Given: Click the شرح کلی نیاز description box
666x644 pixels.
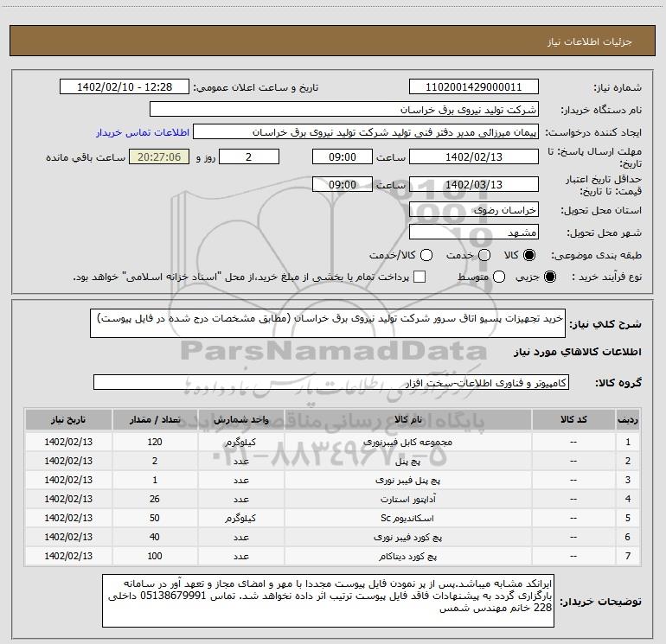Looking at the screenshot, I should [328, 323].
